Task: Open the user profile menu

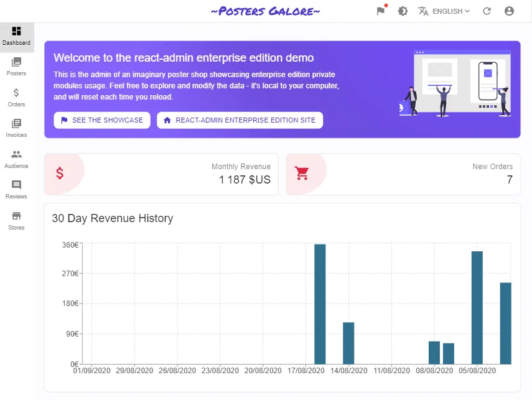Action: [510, 11]
